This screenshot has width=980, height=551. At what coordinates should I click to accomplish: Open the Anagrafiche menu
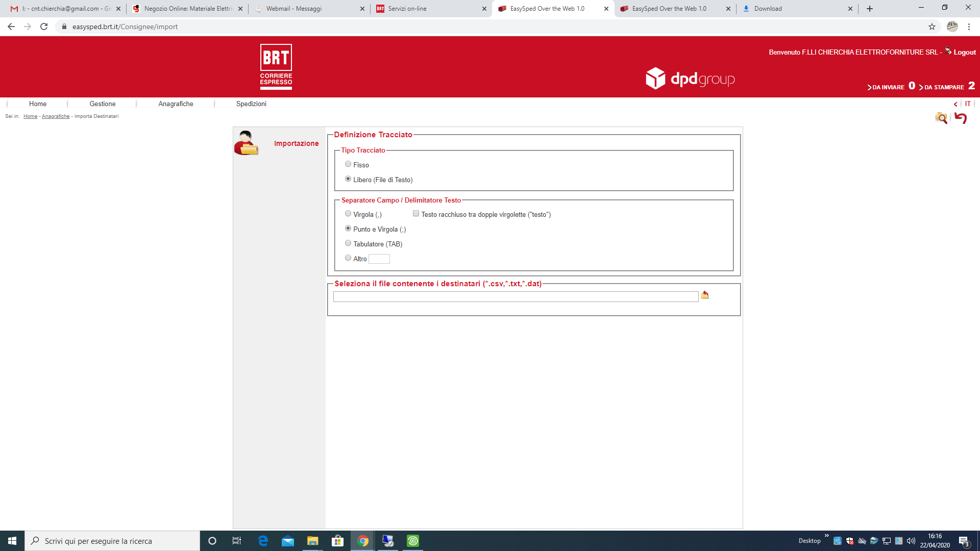coord(176,104)
